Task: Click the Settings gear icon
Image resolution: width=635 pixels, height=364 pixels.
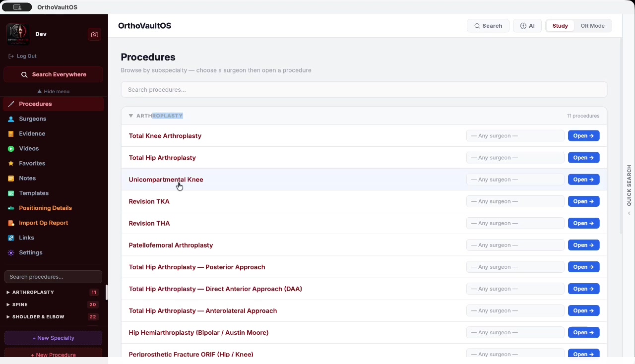Action: coord(11,253)
